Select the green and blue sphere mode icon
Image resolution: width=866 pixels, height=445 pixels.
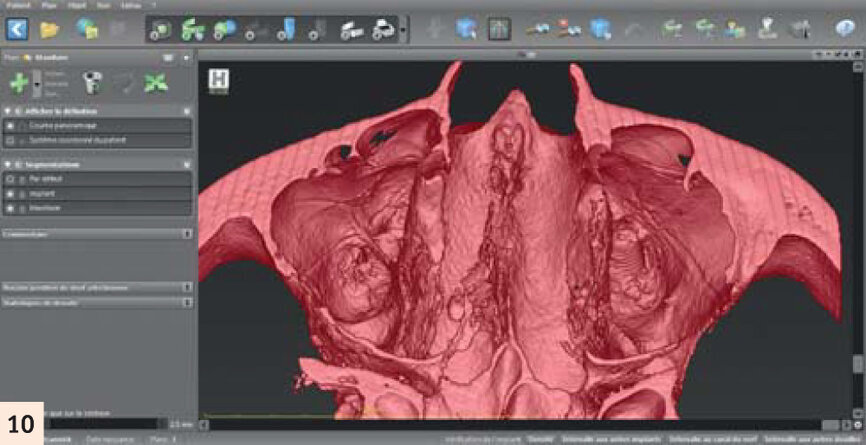tap(224, 29)
